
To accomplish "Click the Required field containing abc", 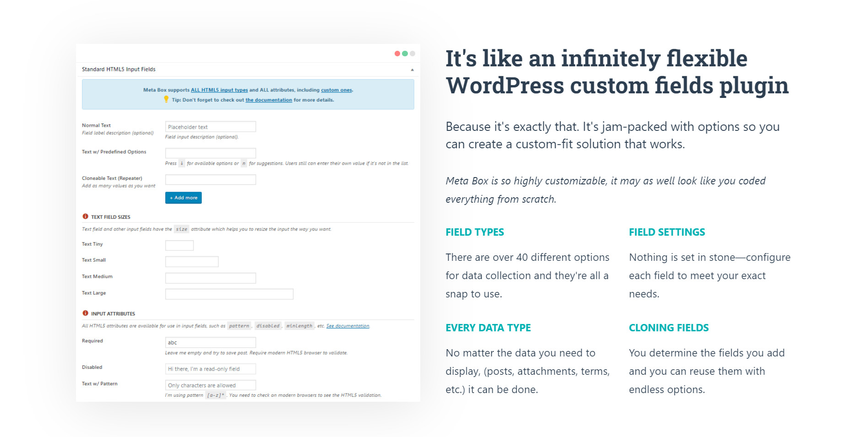I will [210, 342].
